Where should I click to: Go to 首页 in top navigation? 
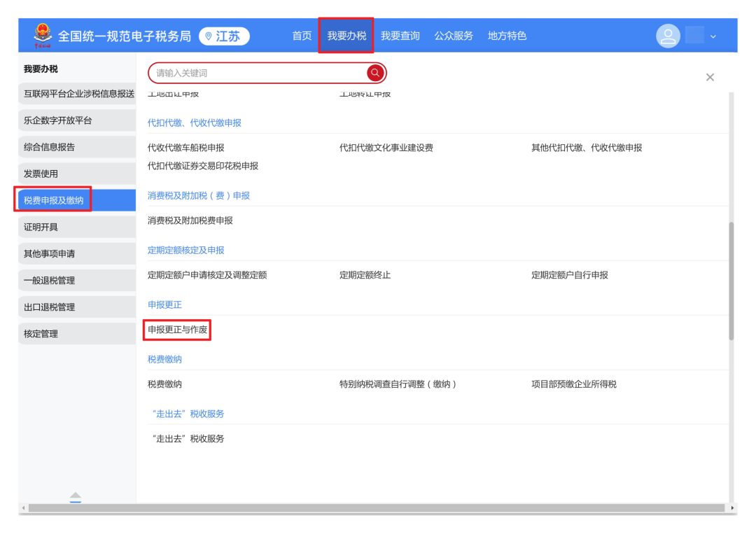point(302,36)
